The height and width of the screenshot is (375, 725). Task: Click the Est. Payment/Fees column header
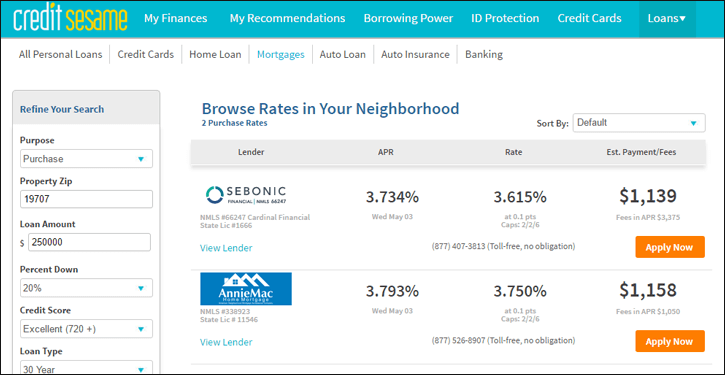[x=641, y=152]
